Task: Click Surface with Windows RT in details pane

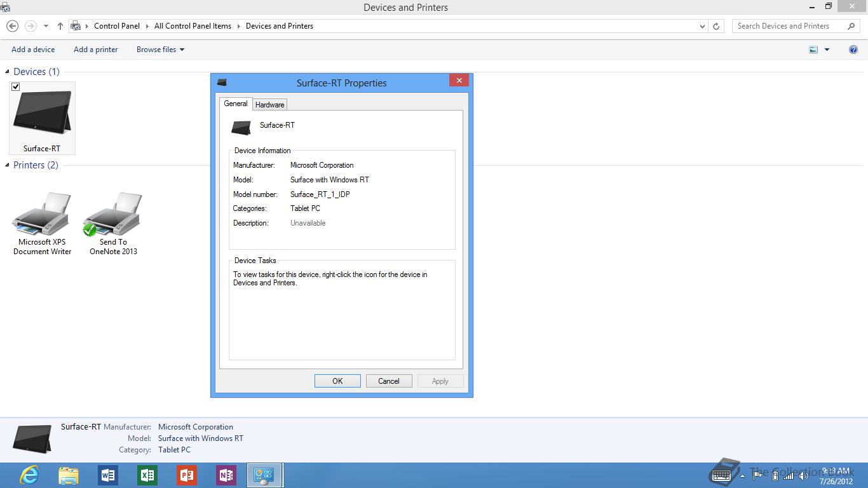Action: (x=201, y=438)
